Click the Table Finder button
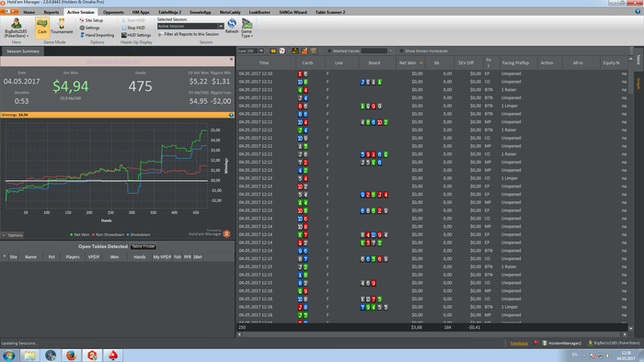 [x=144, y=246]
